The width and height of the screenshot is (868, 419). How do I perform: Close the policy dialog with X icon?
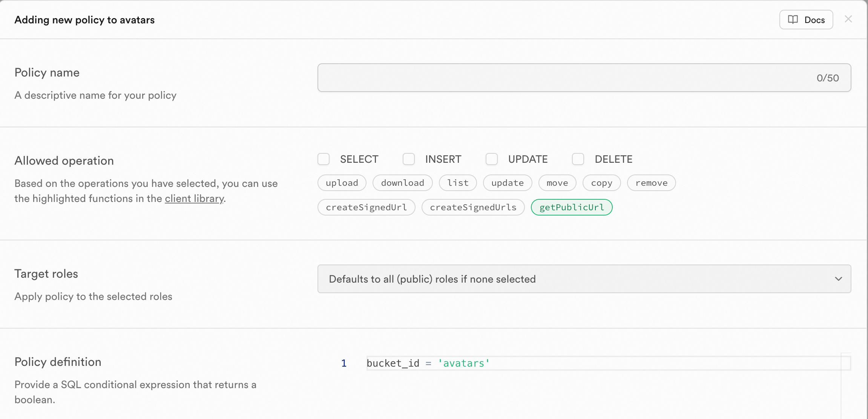848,19
